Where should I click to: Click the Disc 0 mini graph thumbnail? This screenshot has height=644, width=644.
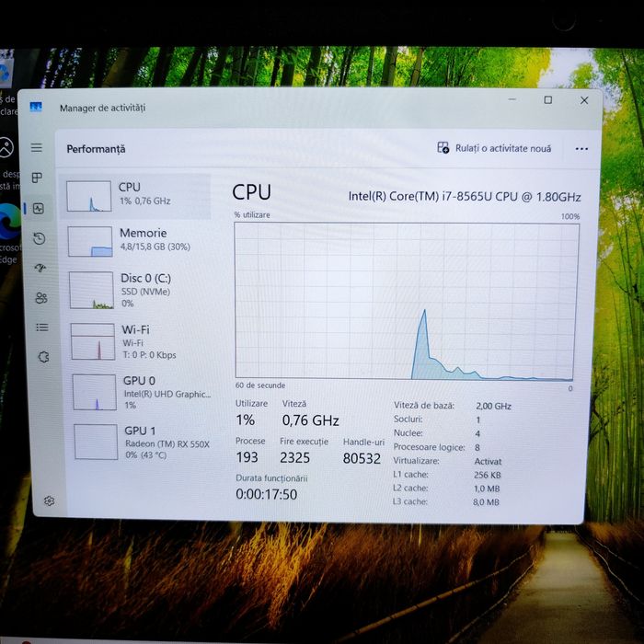pos(91,290)
